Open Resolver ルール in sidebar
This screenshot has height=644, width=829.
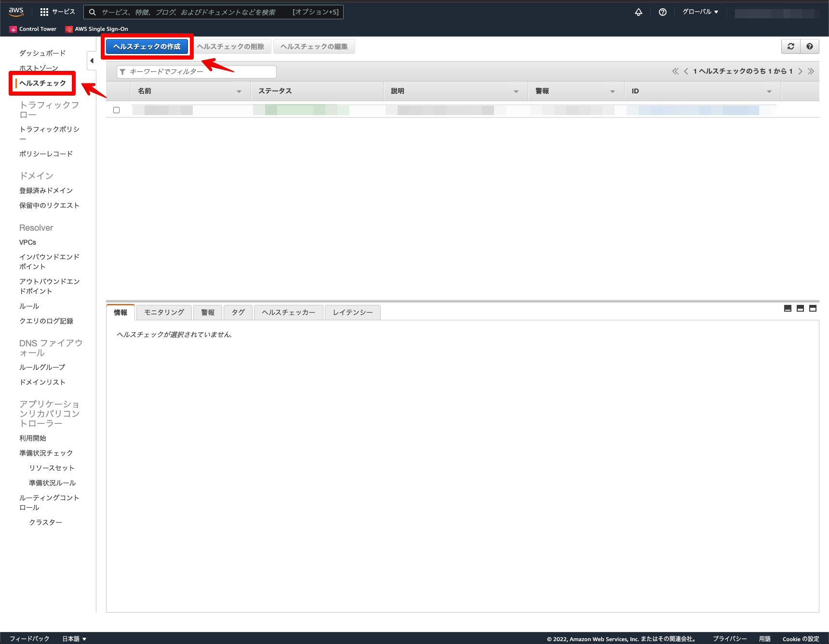tap(29, 306)
